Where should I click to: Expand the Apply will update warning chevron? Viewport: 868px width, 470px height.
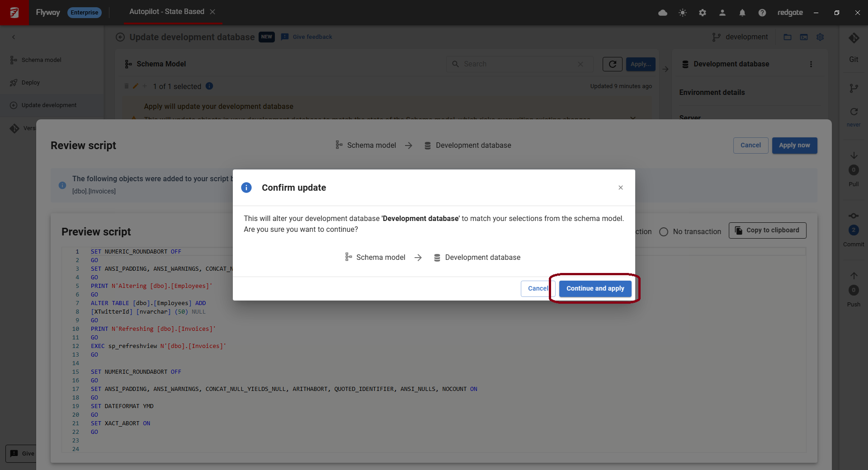633,117
